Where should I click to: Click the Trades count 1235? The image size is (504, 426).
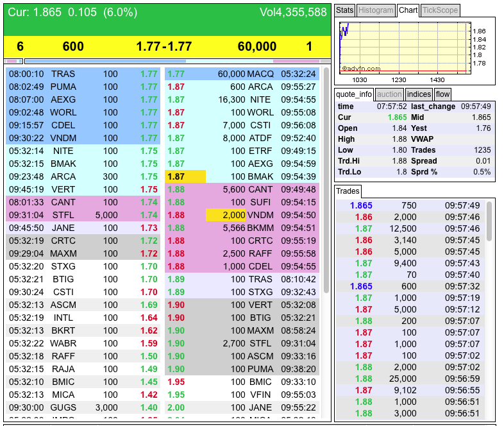pos(482,150)
